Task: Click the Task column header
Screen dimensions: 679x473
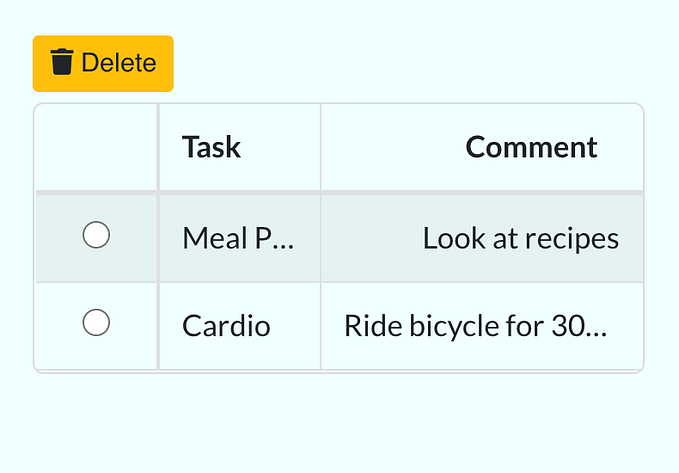Action: (x=212, y=147)
